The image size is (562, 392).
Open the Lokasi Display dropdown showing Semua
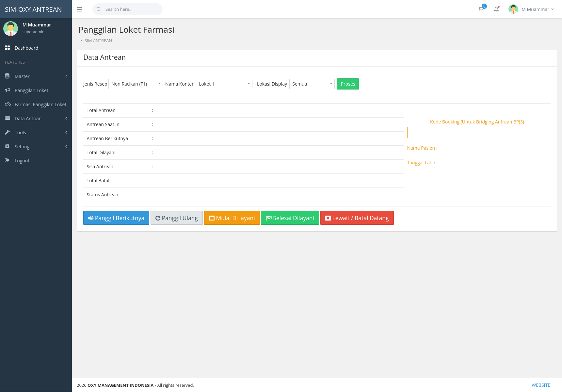[x=312, y=84]
